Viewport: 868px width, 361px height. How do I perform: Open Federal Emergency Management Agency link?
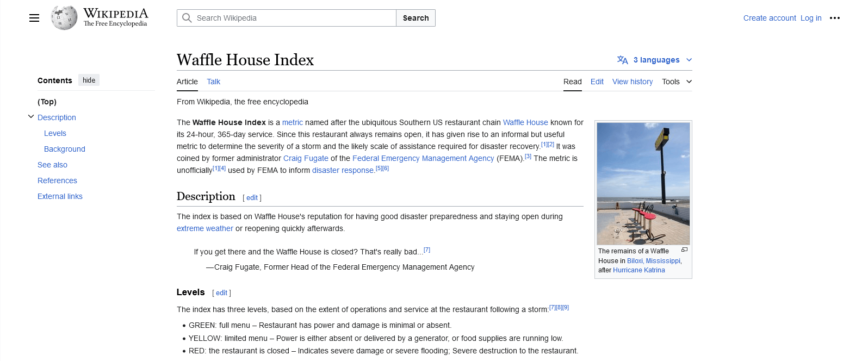pos(423,158)
